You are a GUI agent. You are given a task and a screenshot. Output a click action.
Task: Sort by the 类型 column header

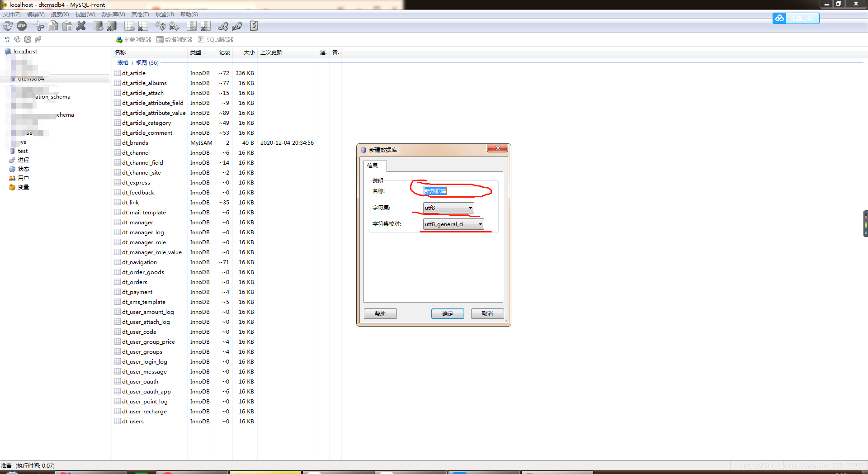pos(202,52)
